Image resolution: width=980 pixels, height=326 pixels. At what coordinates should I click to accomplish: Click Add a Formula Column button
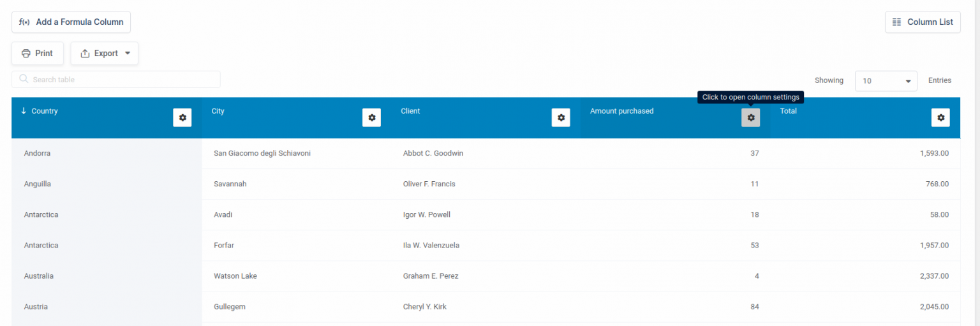tap(71, 22)
